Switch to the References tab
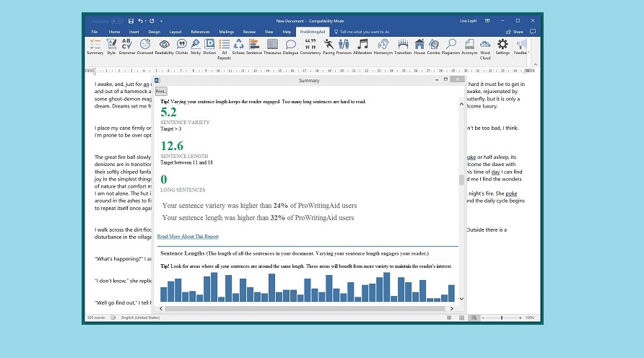Screen dimensions: 644x358 (x=200, y=32)
